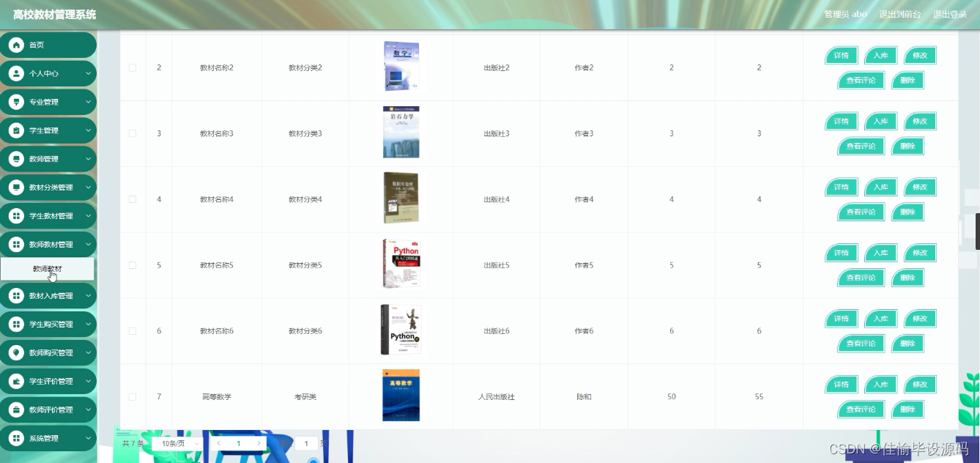Open the 10条/页 page size dropdown

(x=179, y=443)
